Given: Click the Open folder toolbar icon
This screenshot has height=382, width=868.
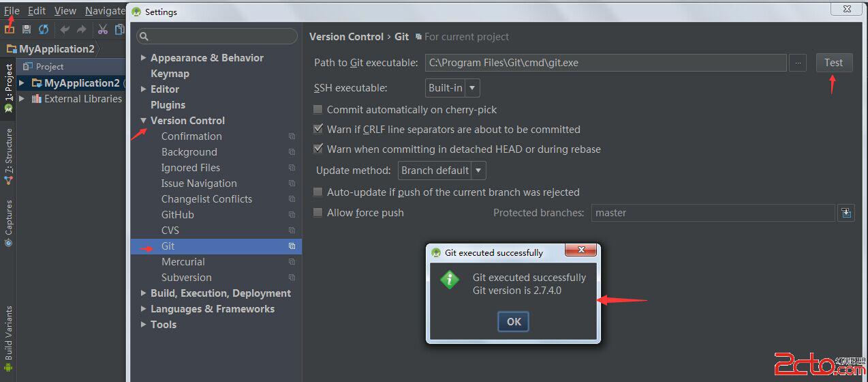Looking at the screenshot, I should [x=10, y=29].
